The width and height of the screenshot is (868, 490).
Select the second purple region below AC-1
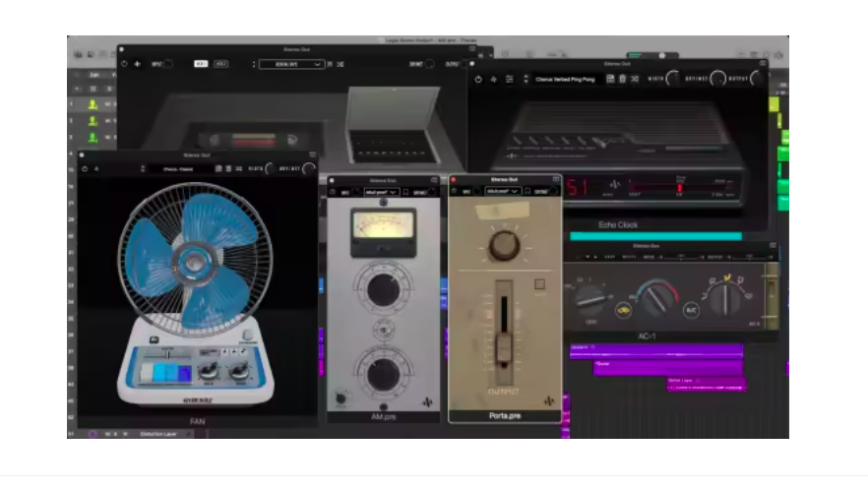pos(667,367)
